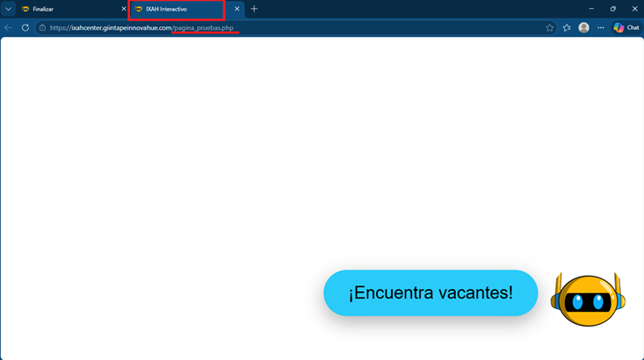Restore down the browser window
Viewport: 644px width, 360px height.
[x=613, y=9]
